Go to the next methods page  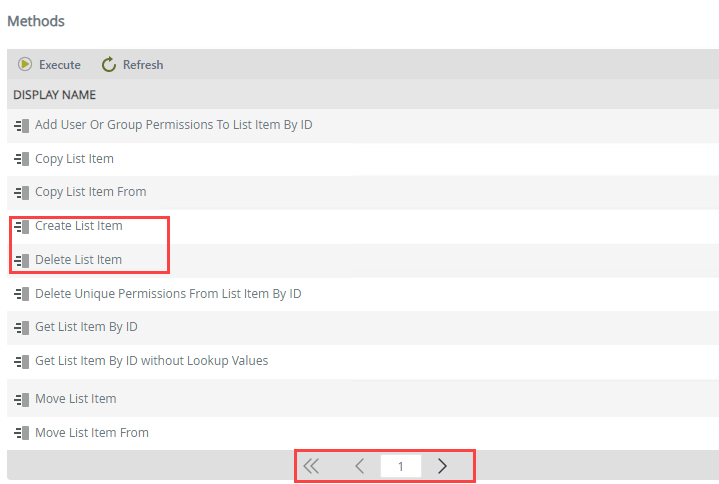[x=442, y=466]
